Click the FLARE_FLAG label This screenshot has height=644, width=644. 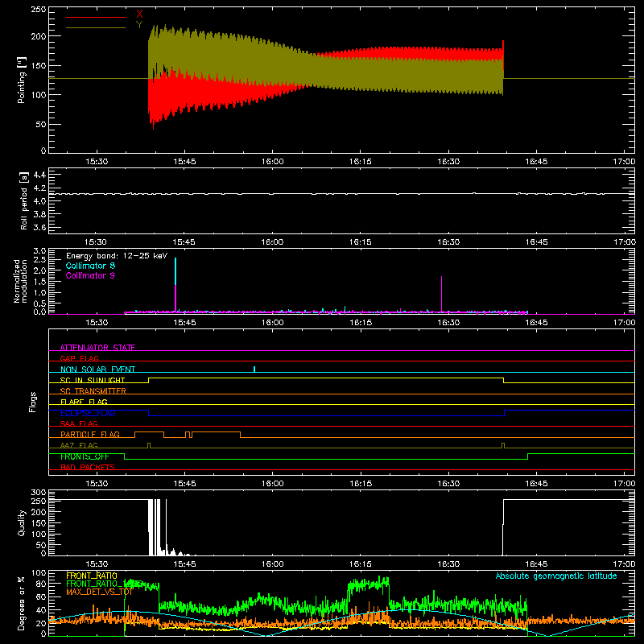coord(84,402)
